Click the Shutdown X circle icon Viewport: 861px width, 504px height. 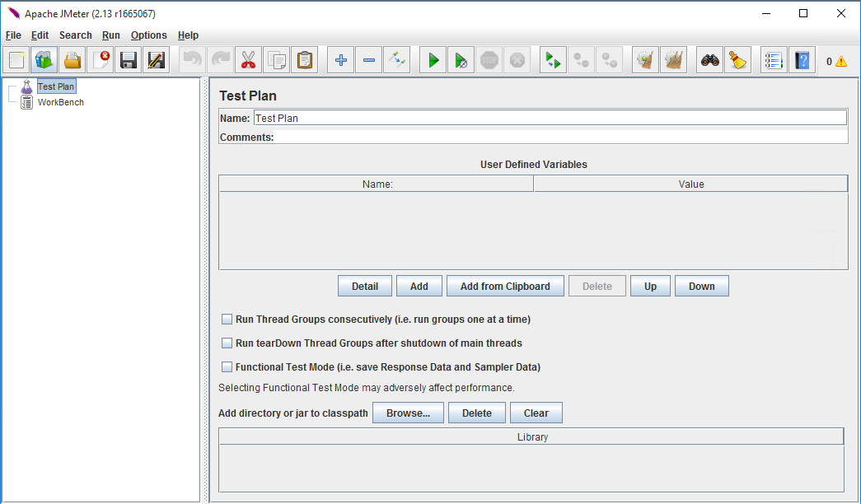tap(517, 60)
